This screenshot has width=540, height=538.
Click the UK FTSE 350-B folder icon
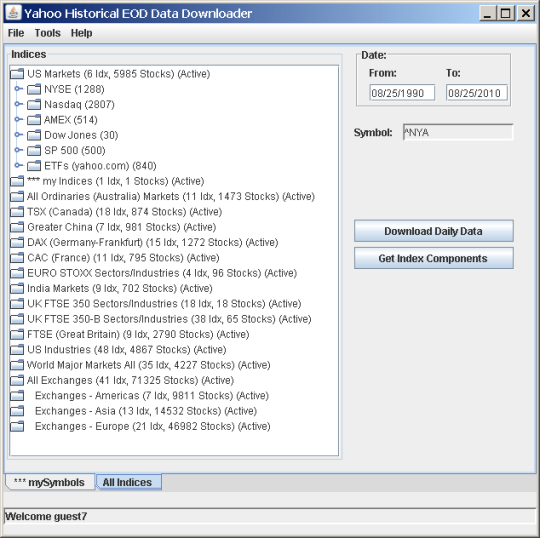[x=17, y=319]
